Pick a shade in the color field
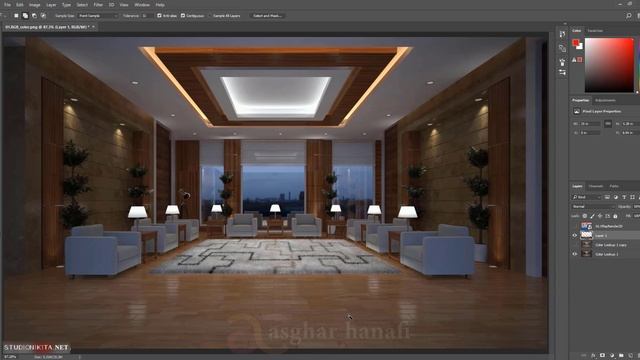Image resolution: width=640 pixels, height=360 pixels. (609, 65)
